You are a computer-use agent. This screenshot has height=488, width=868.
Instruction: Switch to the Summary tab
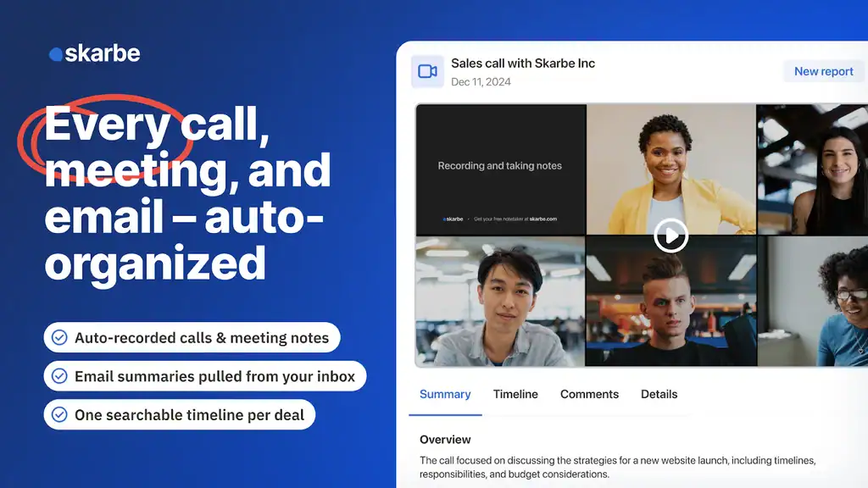coord(445,394)
